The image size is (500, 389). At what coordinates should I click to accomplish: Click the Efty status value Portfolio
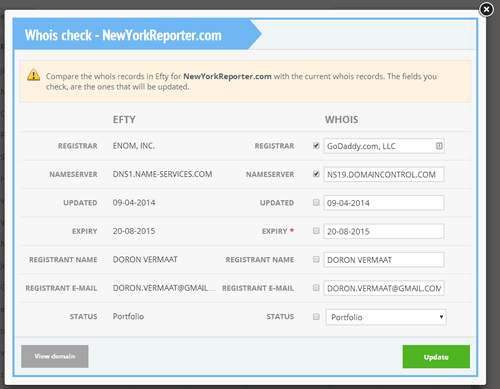(128, 316)
